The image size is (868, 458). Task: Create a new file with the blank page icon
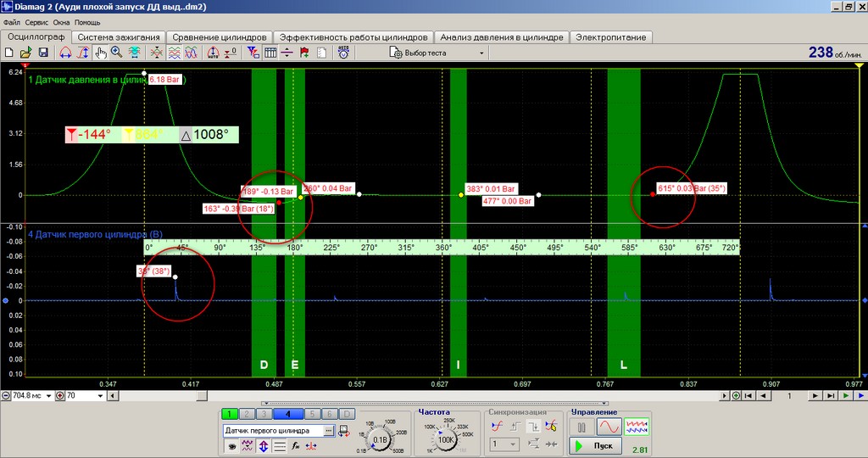8,53
